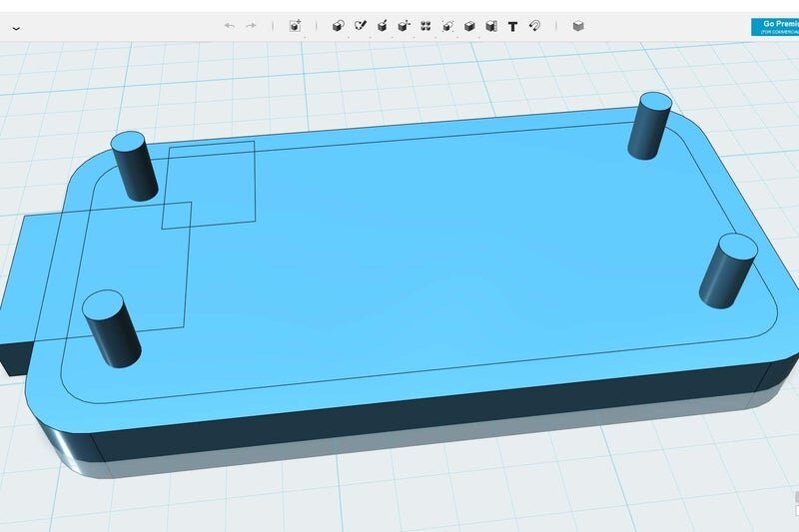Select the small square sketch on the plate
The height and width of the screenshot is (532, 799).
209,185
